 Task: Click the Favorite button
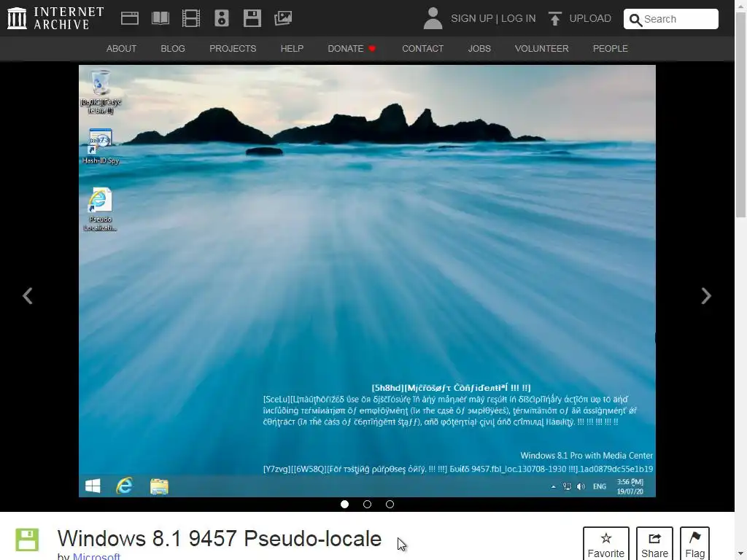[x=606, y=544]
